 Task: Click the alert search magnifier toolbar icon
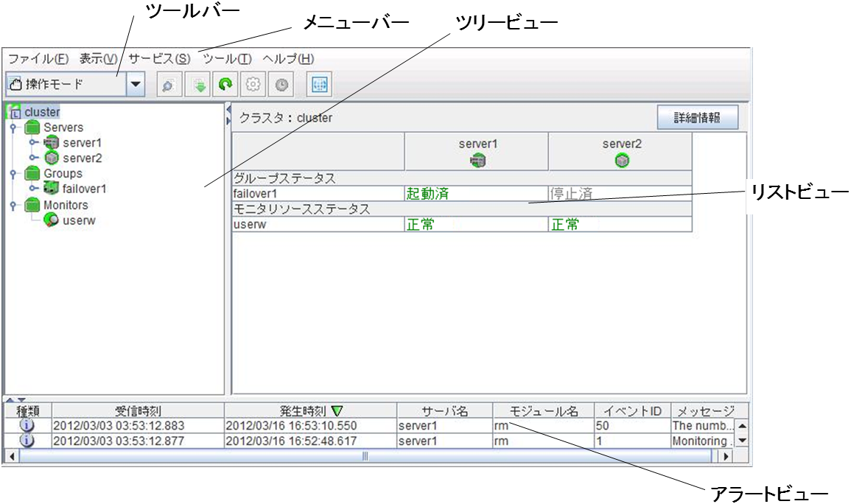[168, 85]
